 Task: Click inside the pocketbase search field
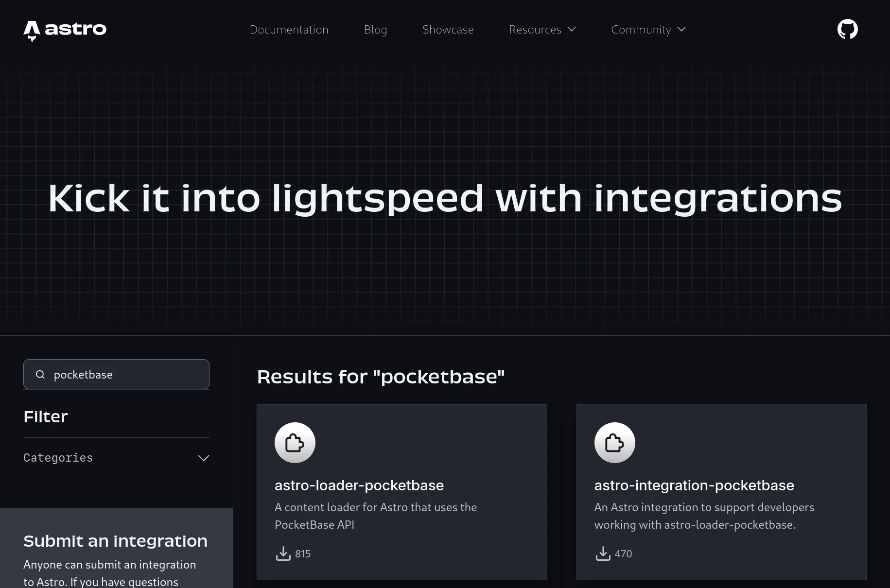pos(117,374)
